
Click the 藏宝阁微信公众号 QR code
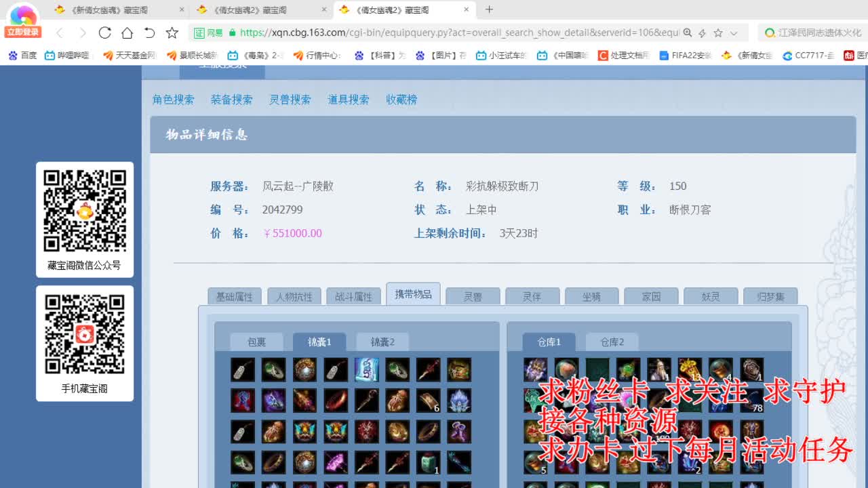pos(85,211)
